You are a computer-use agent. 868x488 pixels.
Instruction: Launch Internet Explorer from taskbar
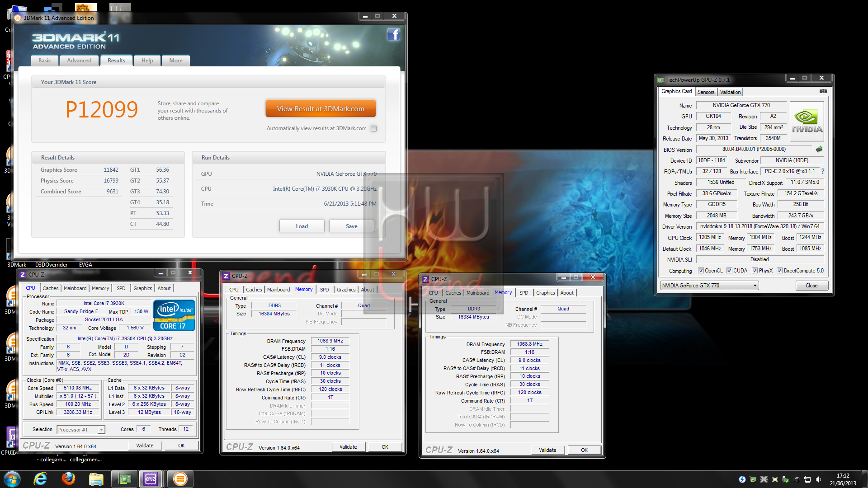tap(40, 479)
